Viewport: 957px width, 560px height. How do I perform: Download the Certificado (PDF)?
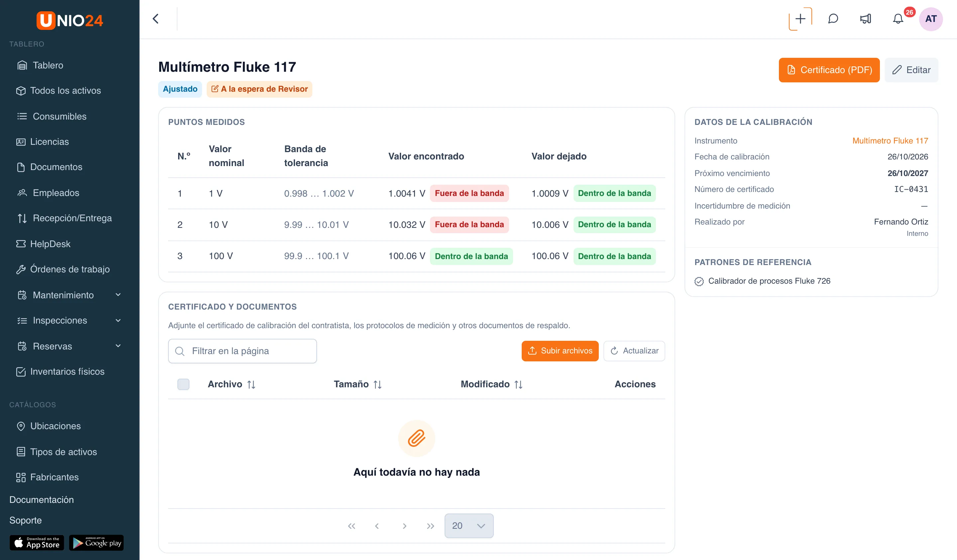tap(829, 70)
